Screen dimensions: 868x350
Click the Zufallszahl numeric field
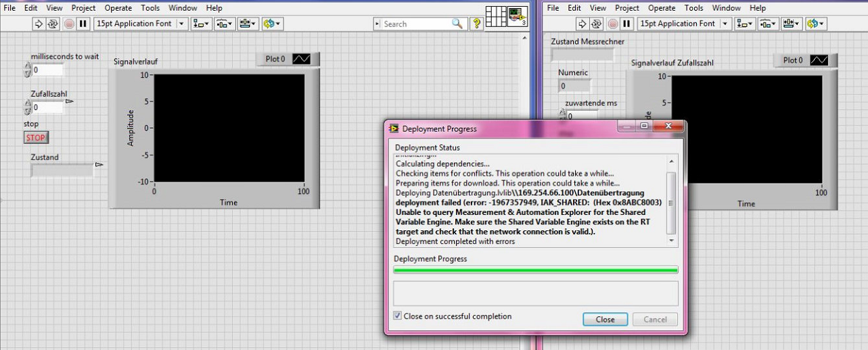47,107
